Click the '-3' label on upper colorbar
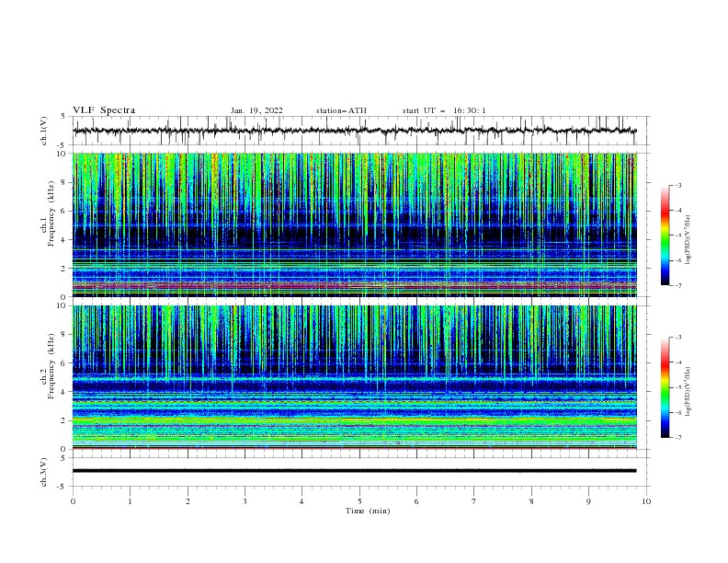Screen dimensions: 728x563 tap(677, 185)
